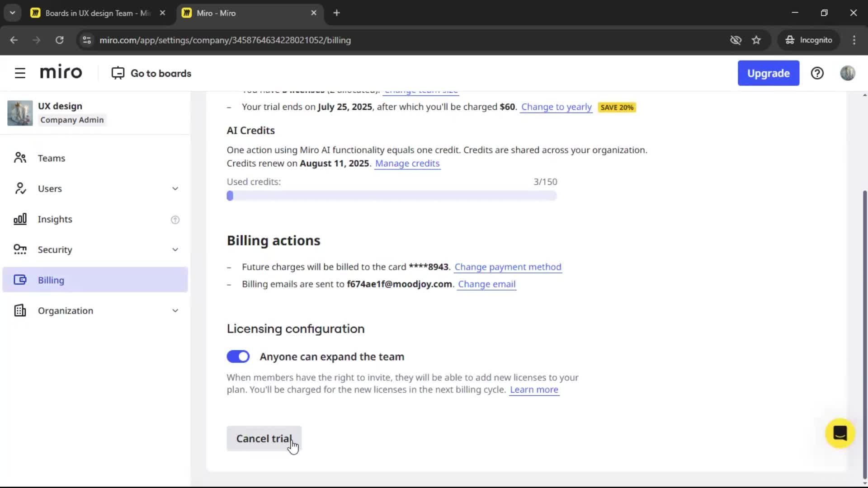Expand the Organization section chevron
This screenshot has width=868, height=488.
tap(175, 310)
